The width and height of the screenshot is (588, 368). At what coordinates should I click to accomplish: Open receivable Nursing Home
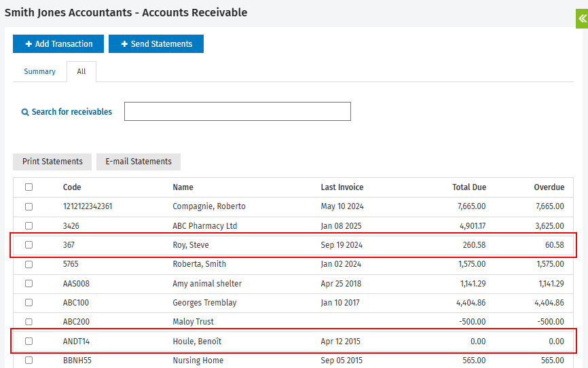pos(198,361)
